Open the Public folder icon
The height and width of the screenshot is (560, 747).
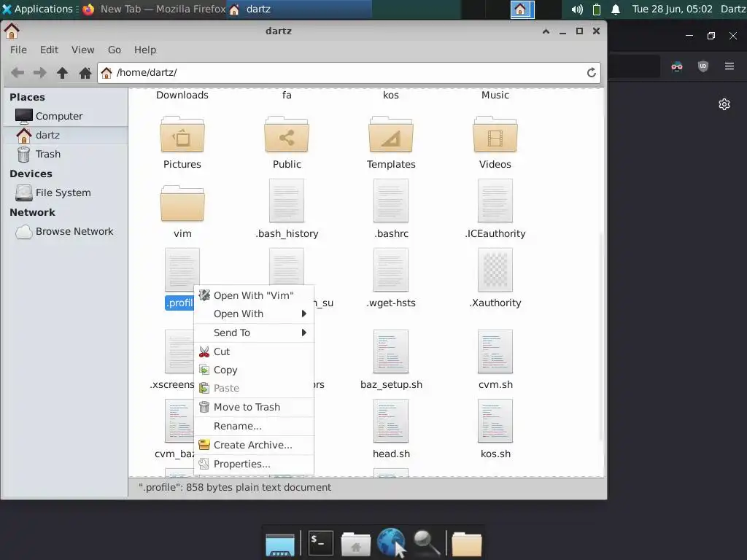click(287, 135)
